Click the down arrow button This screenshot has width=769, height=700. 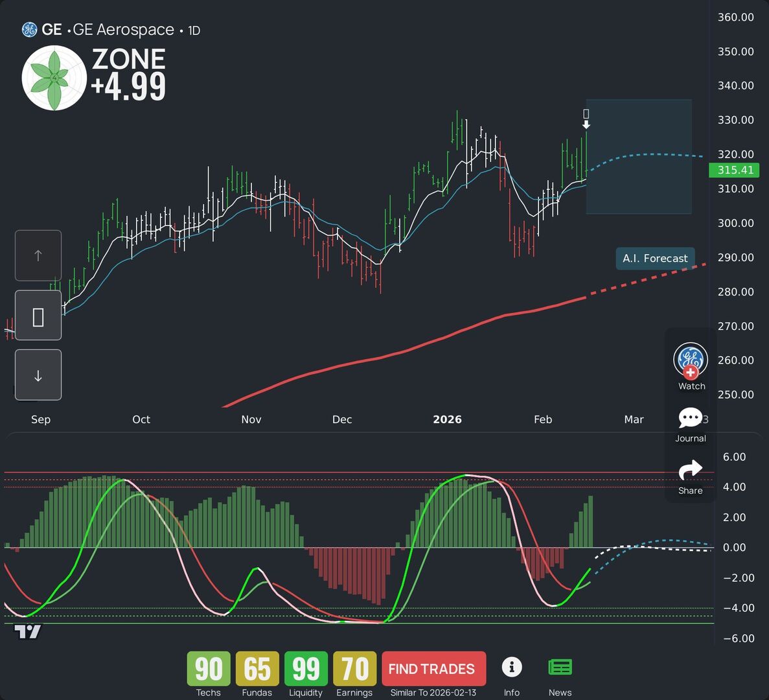[38, 375]
